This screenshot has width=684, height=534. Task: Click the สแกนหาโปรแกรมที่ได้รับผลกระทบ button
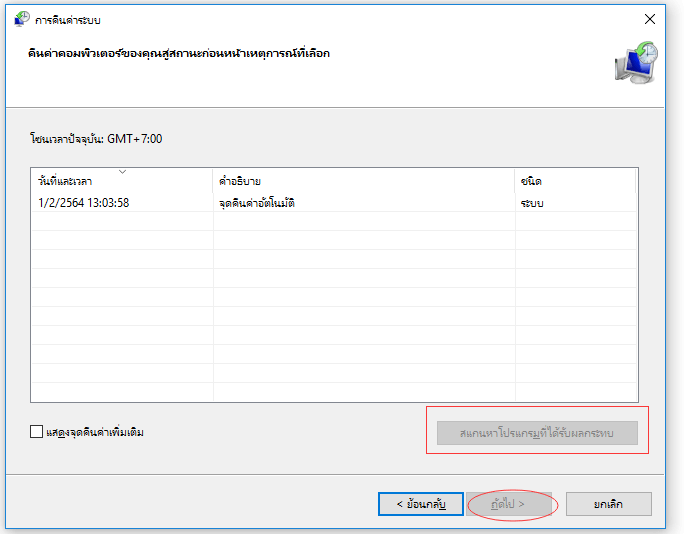pyautogui.click(x=537, y=433)
